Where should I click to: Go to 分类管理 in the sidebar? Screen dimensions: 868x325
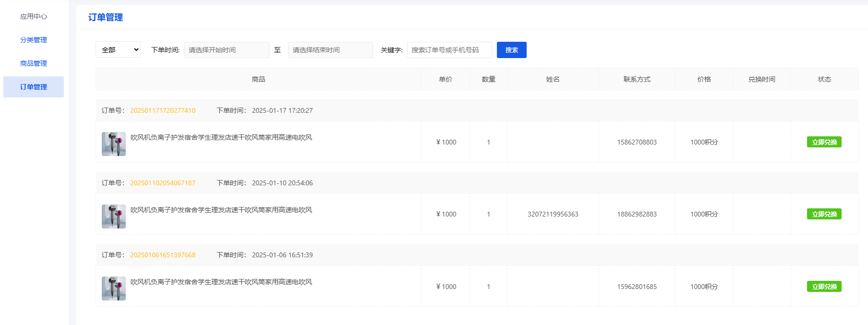(34, 40)
